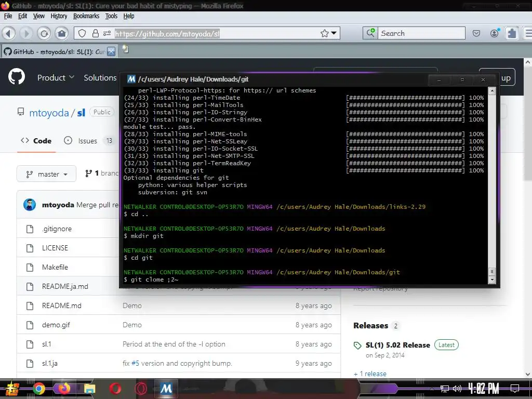
Task: Open the extensions puzzle icon
Action: point(512,33)
